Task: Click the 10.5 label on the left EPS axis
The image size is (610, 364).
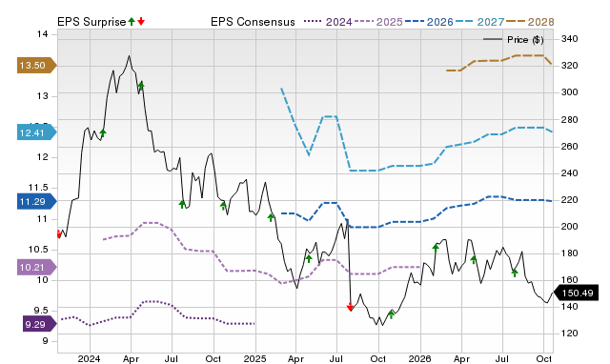Action: (38, 250)
